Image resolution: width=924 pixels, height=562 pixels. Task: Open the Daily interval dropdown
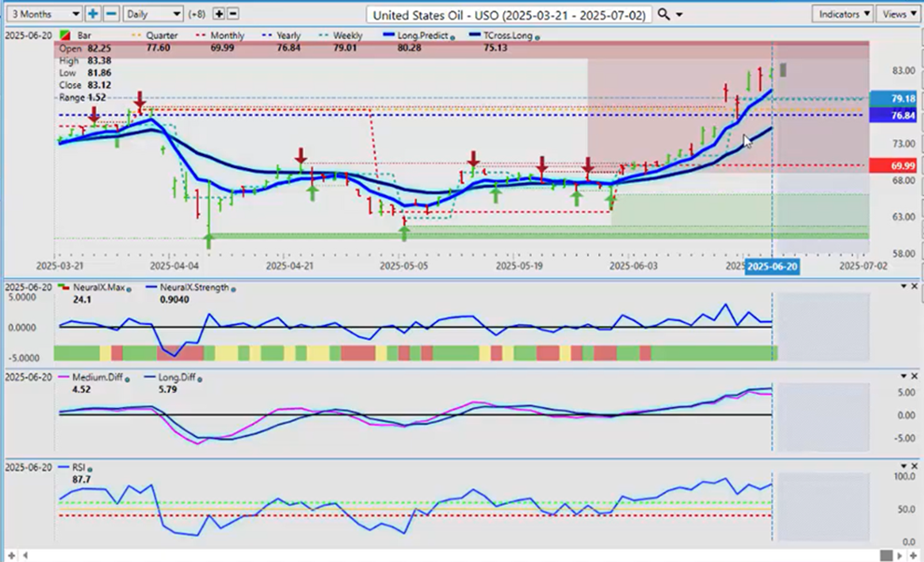pyautogui.click(x=153, y=14)
